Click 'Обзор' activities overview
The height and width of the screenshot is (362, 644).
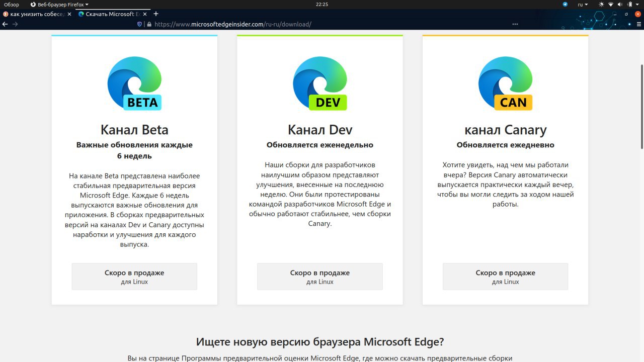(x=11, y=4)
